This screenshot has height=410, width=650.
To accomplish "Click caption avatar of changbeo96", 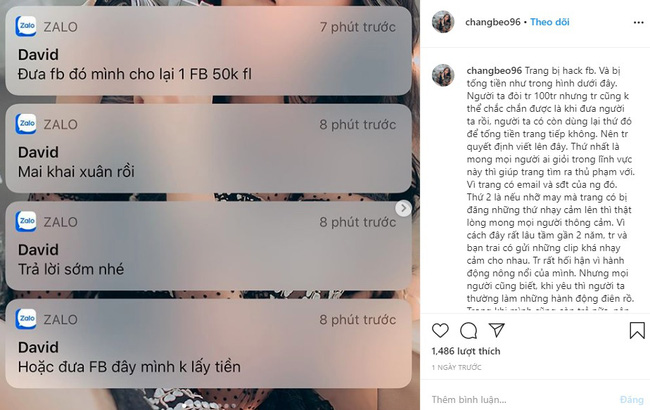I will [443, 75].
